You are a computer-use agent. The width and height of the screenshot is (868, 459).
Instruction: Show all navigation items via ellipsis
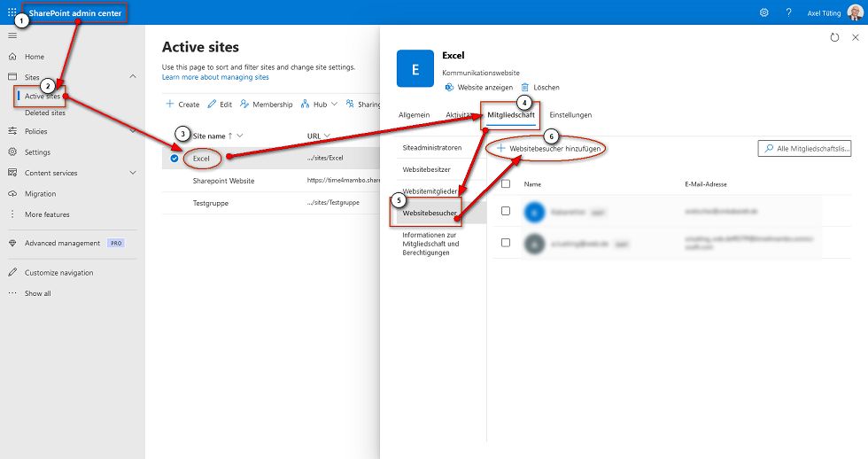12,293
